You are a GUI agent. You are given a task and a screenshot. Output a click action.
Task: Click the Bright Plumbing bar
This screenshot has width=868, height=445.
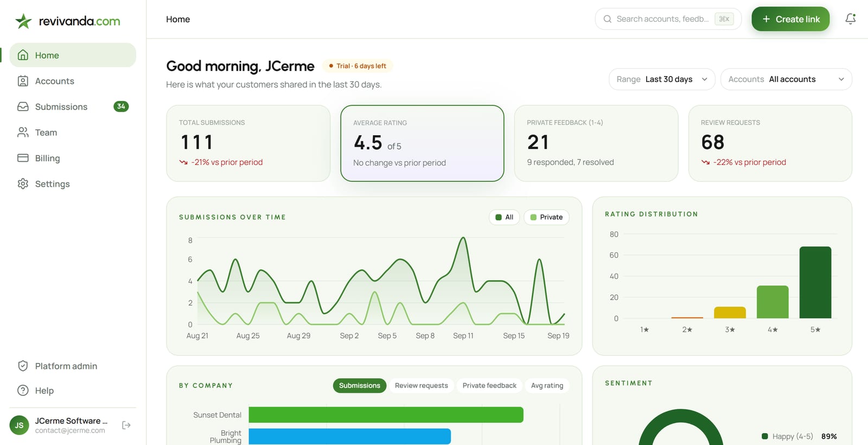(x=350, y=436)
